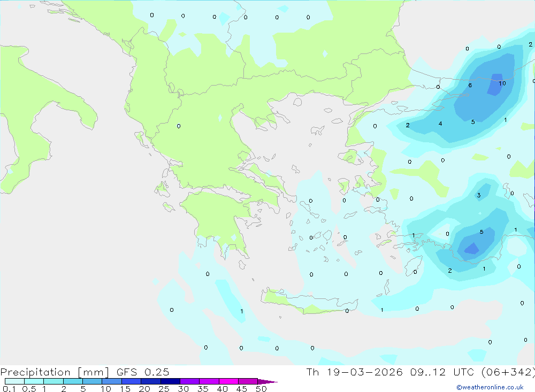Screen dimensions: 535x392
Task: Click the legend swatch between 45 and 50
Action: click(248, 381)
